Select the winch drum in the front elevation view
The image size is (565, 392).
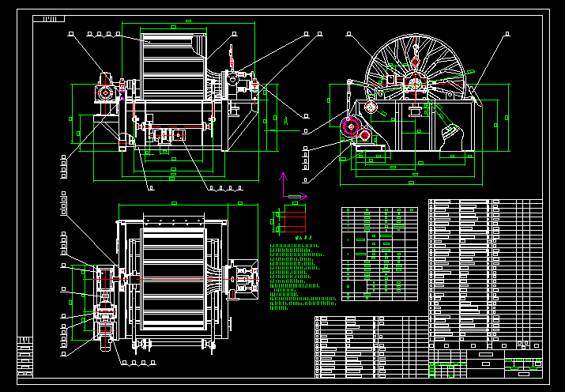pos(174,66)
